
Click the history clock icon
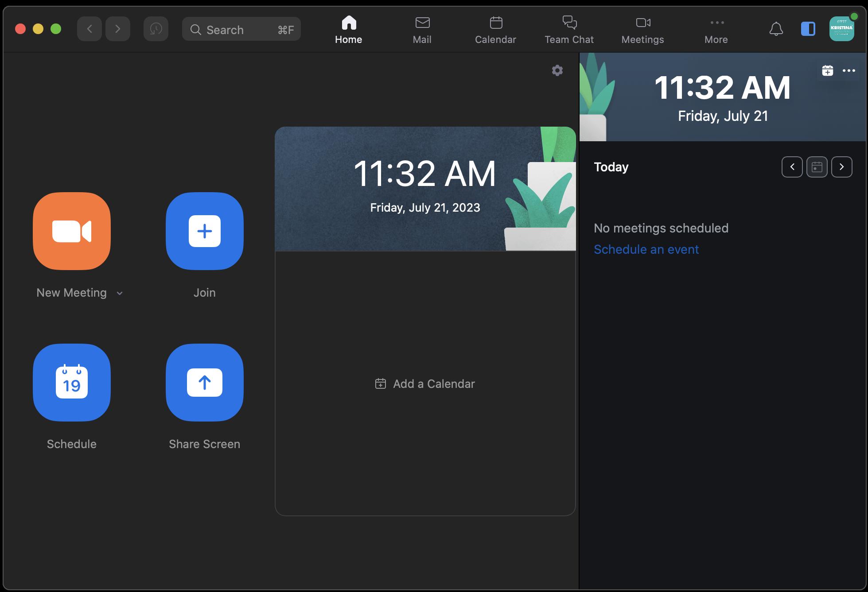pos(156,29)
